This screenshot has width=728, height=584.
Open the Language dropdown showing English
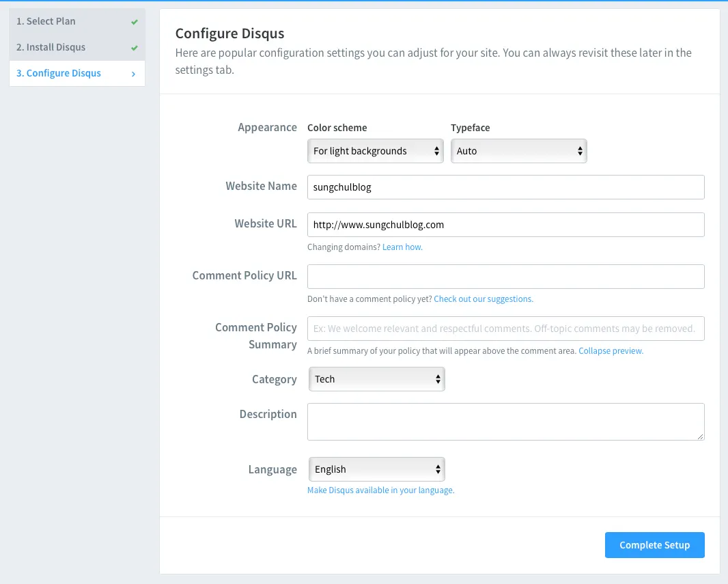(x=376, y=469)
